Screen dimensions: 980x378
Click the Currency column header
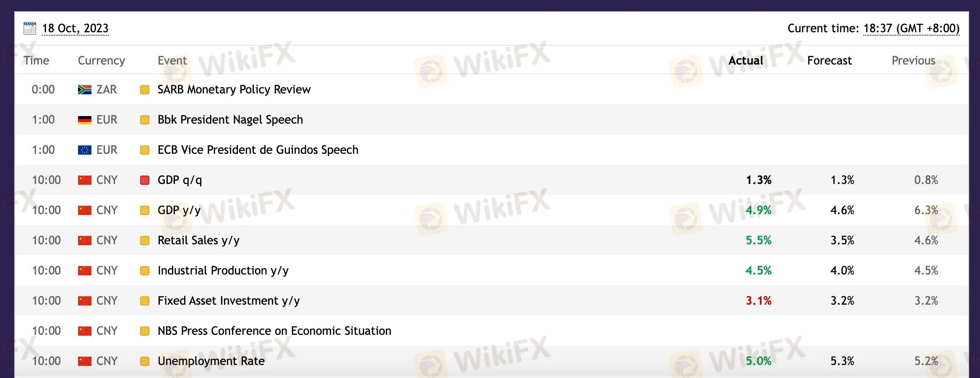102,60
